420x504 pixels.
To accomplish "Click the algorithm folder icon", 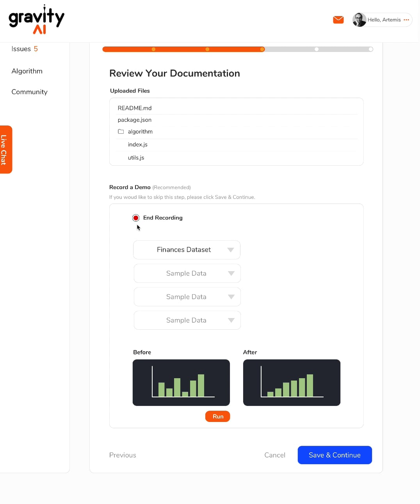I will point(121,132).
